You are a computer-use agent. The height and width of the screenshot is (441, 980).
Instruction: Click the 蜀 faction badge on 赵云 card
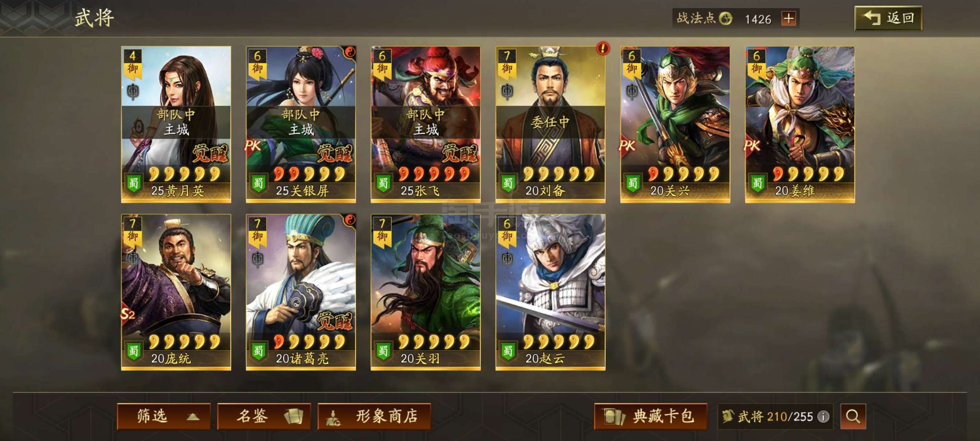click(508, 351)
